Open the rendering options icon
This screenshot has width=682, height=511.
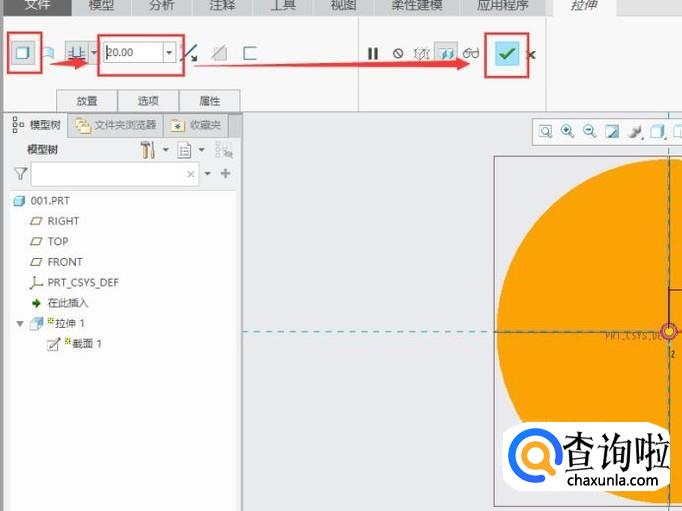point(635,132)
